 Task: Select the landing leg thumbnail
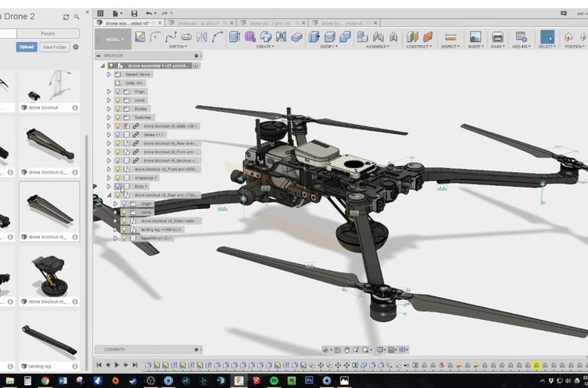(49, 339)
